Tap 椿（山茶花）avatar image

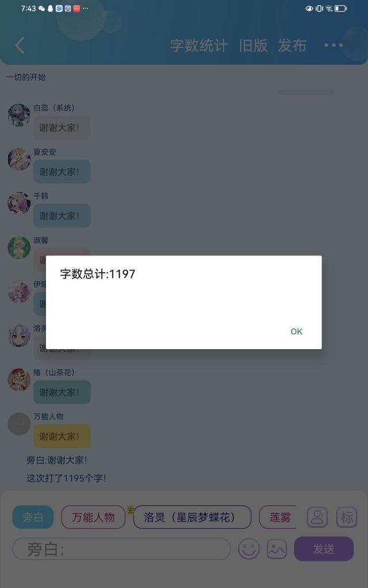pyautogui.click(x=19, y=380)
